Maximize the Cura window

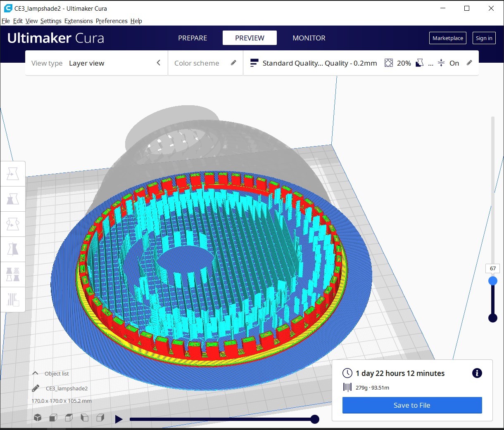pos(467,8)
